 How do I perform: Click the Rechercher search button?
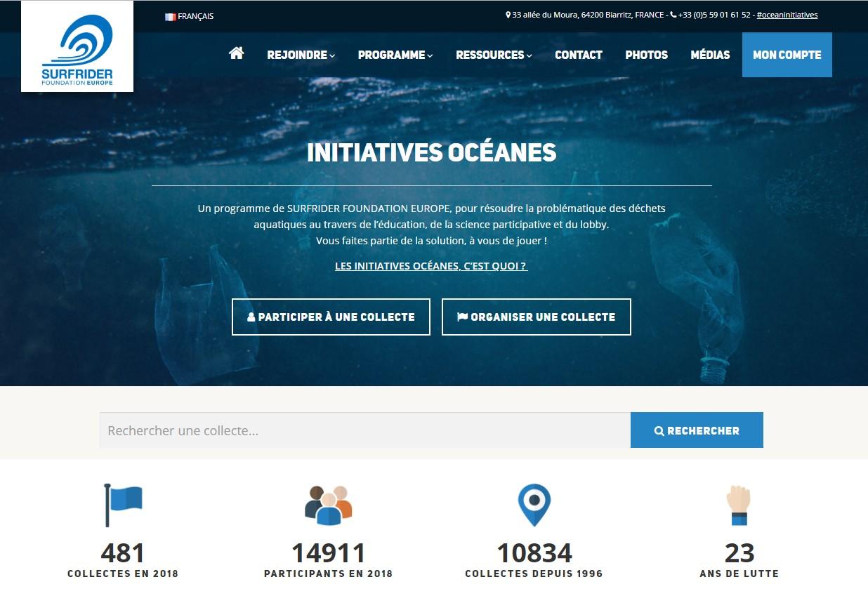697,430
